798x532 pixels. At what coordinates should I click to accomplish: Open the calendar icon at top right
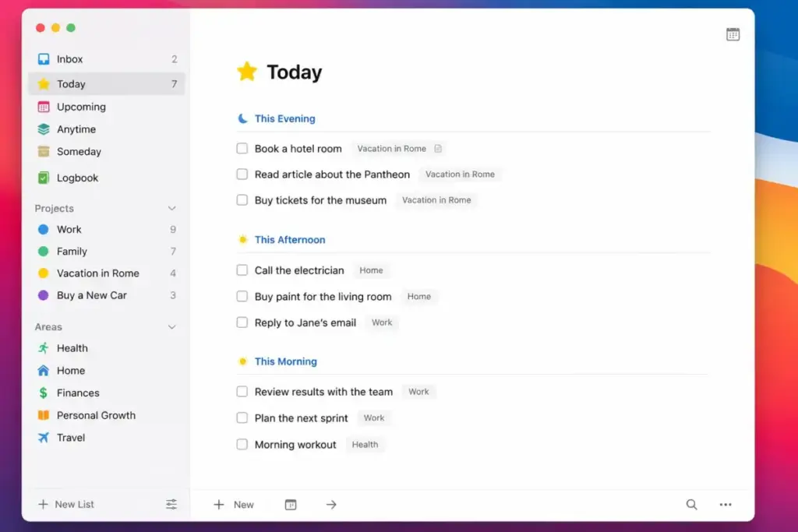coord(733,34)
